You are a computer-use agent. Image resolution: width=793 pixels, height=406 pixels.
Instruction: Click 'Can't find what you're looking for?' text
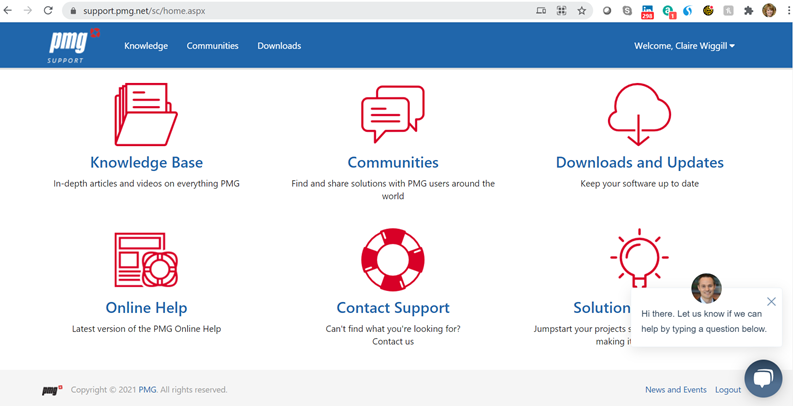click(x=393, y=329)
